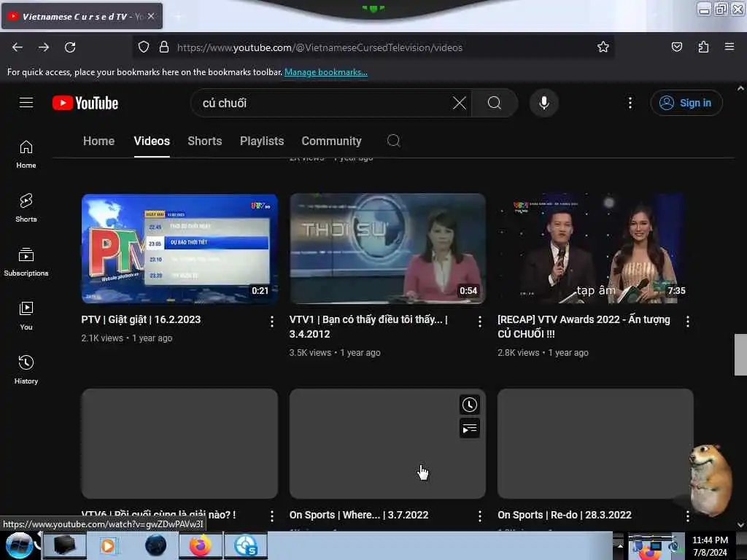The width and height of the screenshot is (747, 560).
Task: Reload the page with the refresh icon
Action: 70,47
